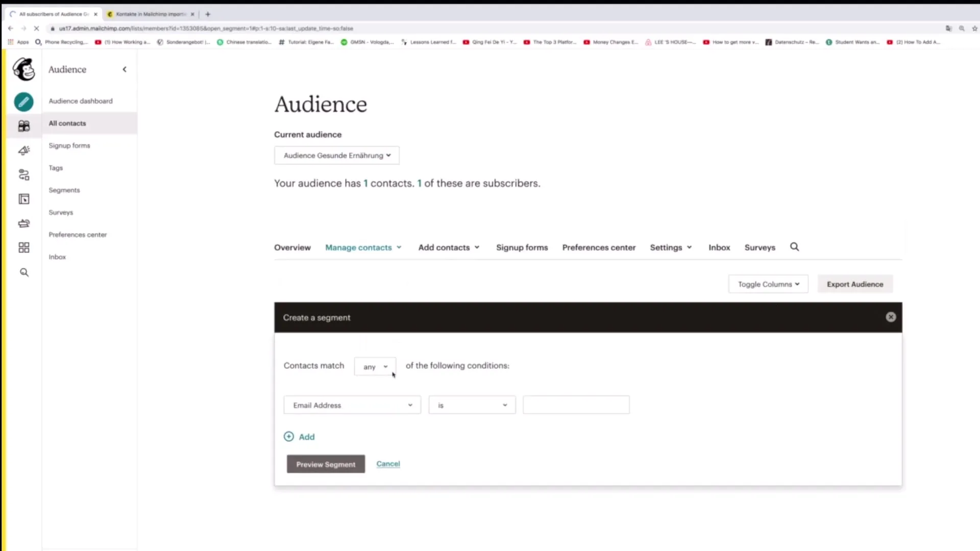Go back with browser back arrow
This screenshot has height=551, width=980.
coord(10,29)
